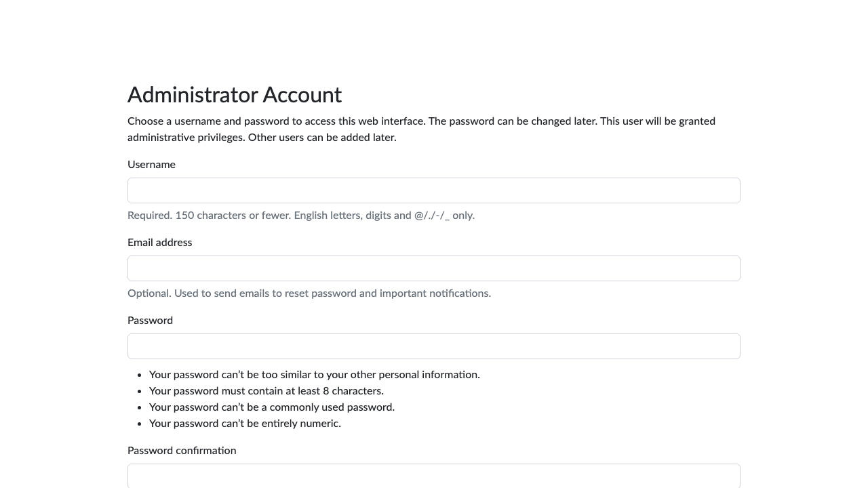Click the 'Other users can be added later' sentence
868x488 pixels.
coord(322,138)
